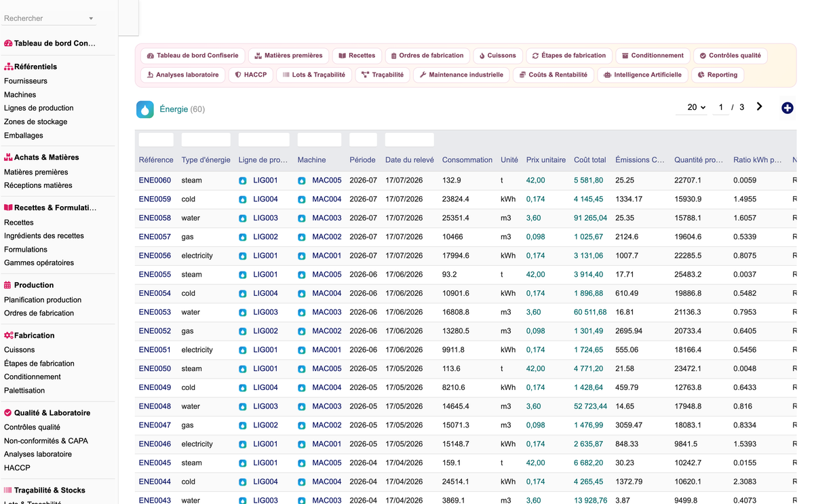Screen dimensions: 814x504
Task: Click the Référence filter input field
Action: 156,140
